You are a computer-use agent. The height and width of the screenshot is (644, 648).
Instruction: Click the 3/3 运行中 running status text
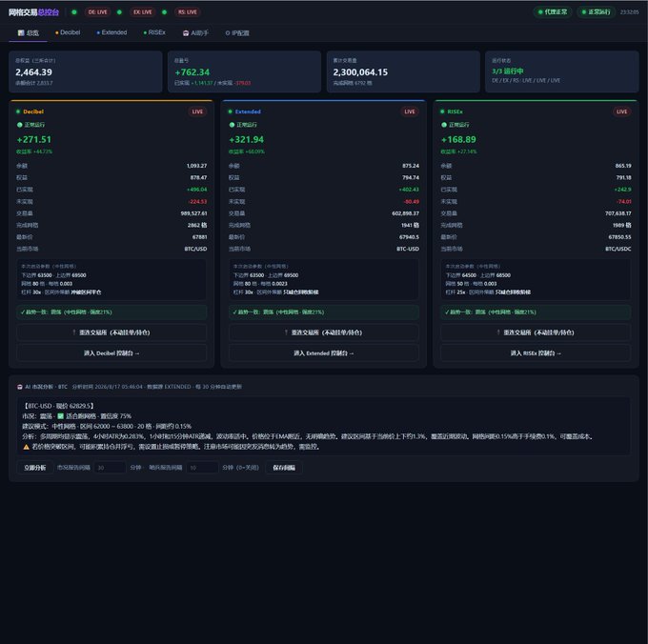click(x=508, y=71)
